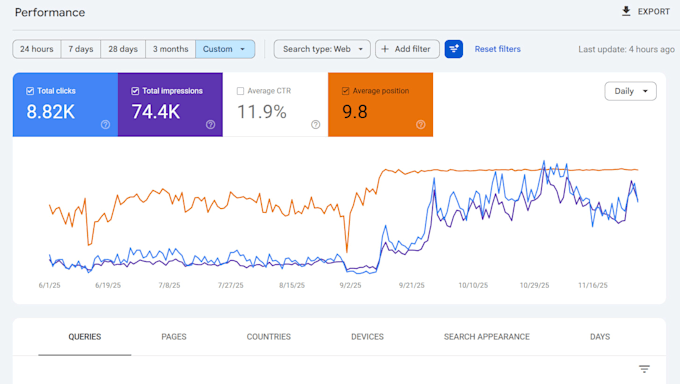Screen dimensions: 680x384
Task: Open the Custom date range dropdown
Action: 225,49
